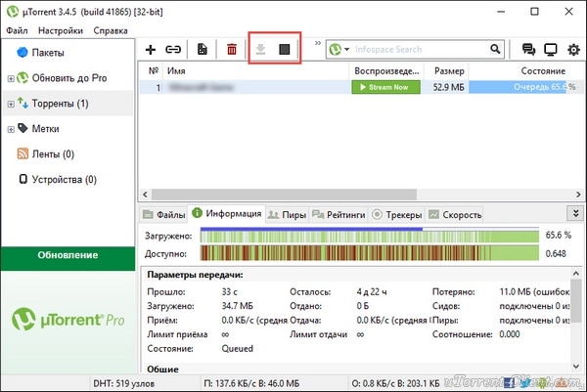Sort by № column header
The width and height of the screenshot is (587, 392).
click(154, 70)
